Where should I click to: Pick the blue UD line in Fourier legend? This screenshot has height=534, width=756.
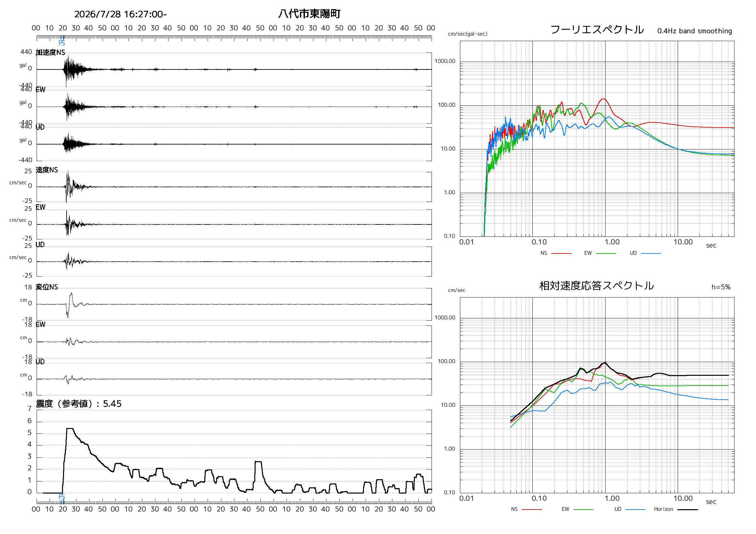click(651, 253)
